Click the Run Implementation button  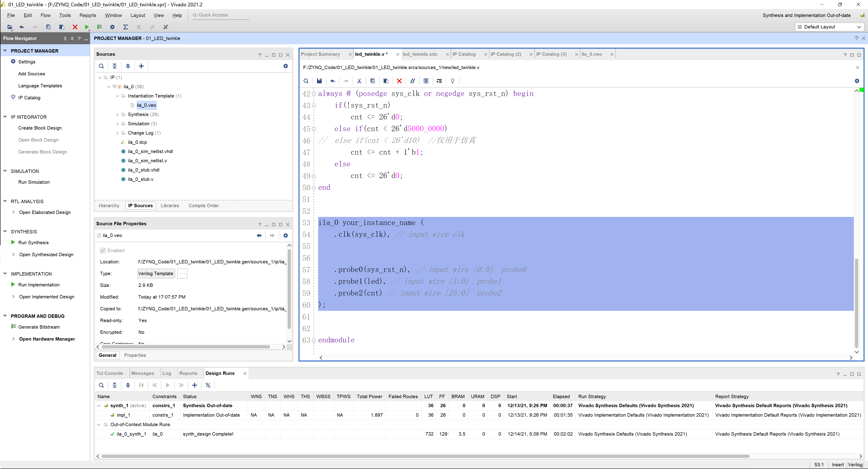click(39, 284)
